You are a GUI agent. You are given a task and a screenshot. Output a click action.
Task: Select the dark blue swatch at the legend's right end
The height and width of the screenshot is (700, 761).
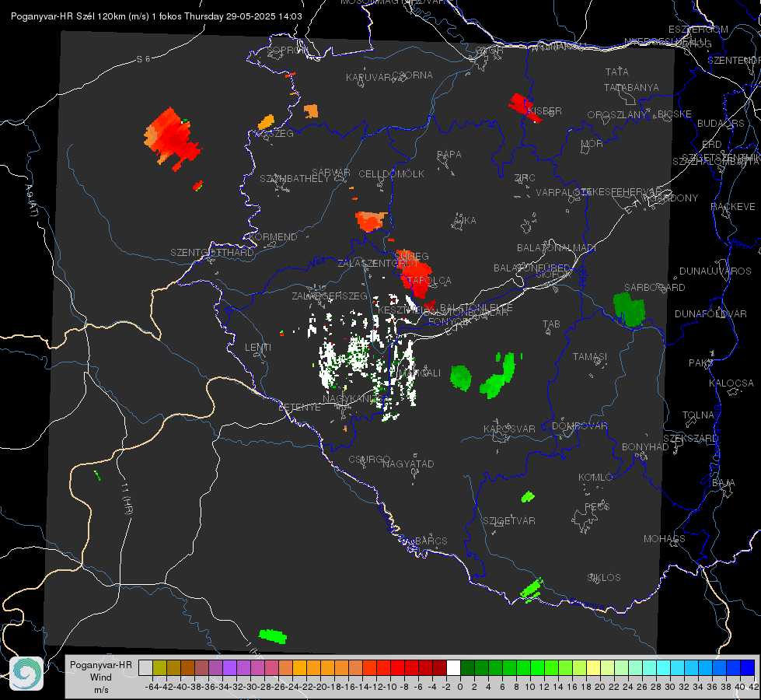pyautogui.click(x=748, y=667)
